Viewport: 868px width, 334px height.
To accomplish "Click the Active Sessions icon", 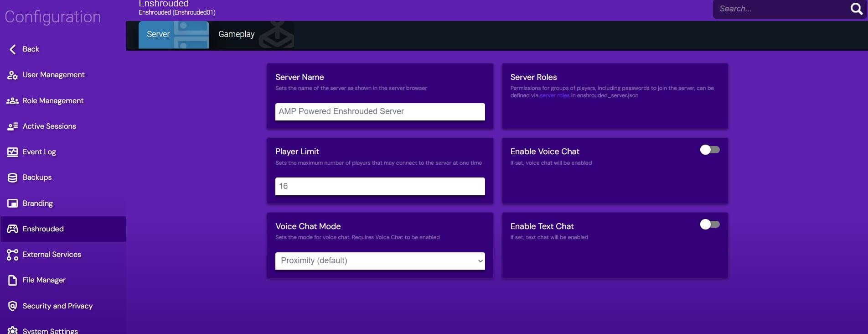I will [12, 126].
